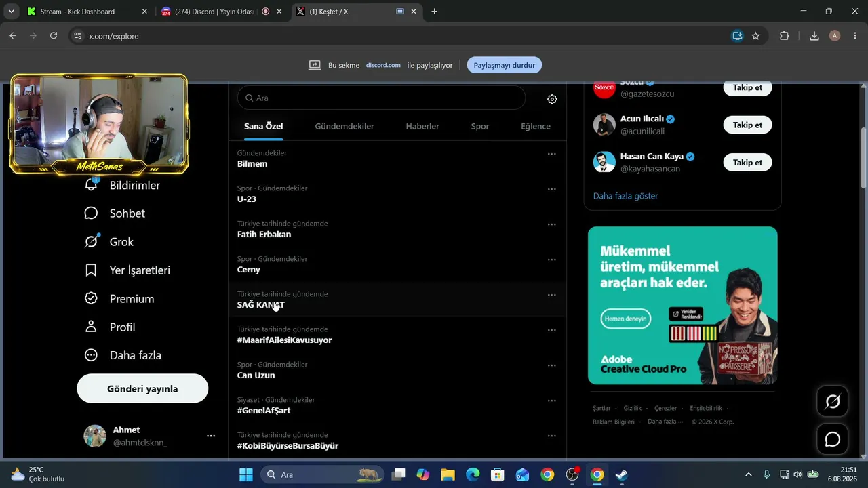
Task: Open the Bildirimler notifications bell icon
Action: pos(91,184)
